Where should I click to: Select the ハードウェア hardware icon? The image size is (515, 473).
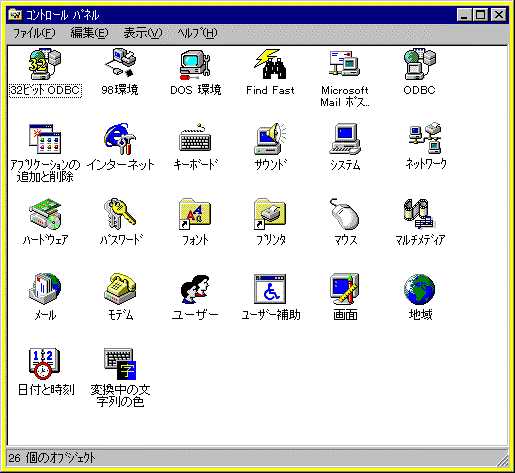(x=45, y=214)
